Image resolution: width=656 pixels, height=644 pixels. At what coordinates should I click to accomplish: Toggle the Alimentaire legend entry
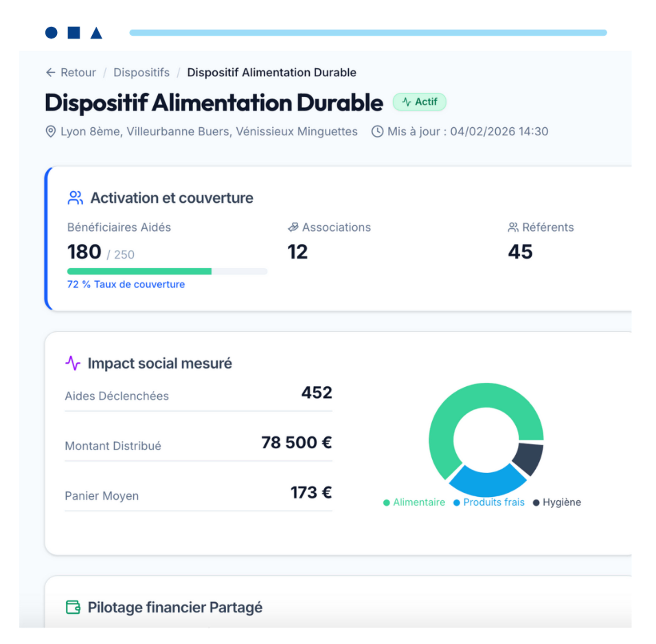[415, 503]
